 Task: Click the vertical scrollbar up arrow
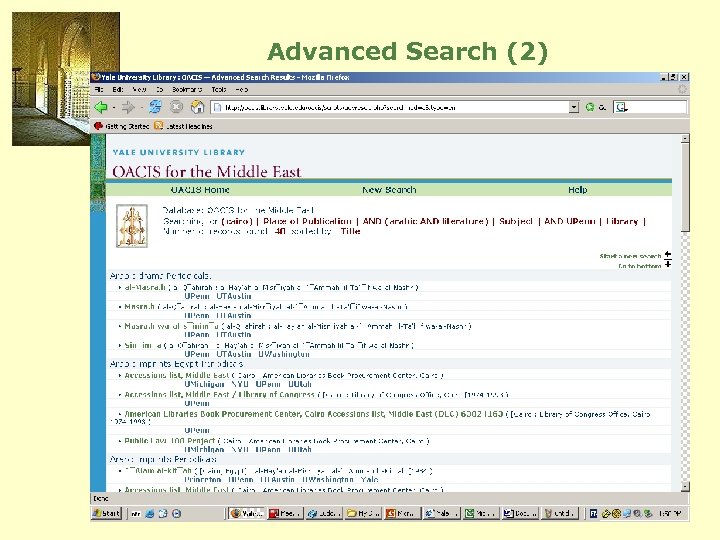[x=685, y=138]
